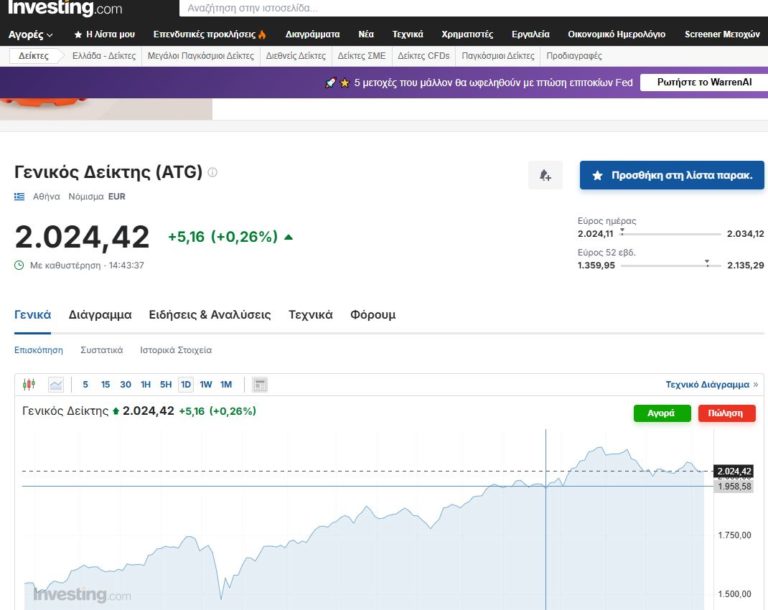Switch to the Διάγραμμα tab
The height and width of the screenshot is (610, 768).
pos(100,314)
